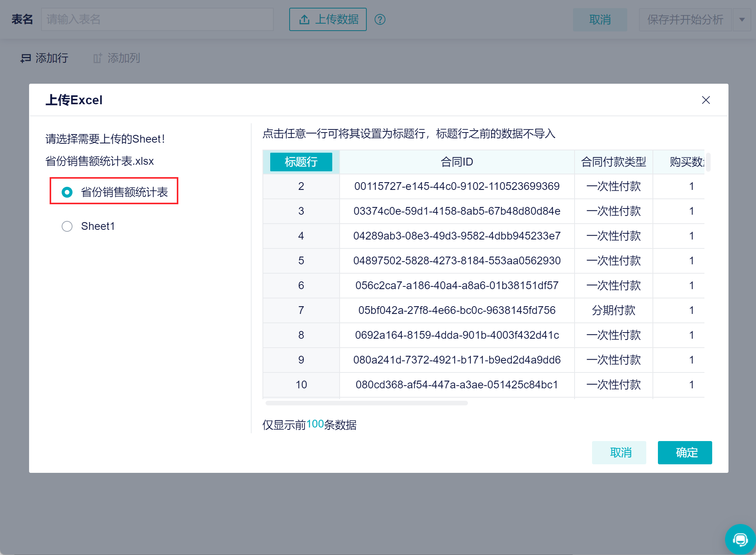Viewport: 756px width, 555px height.
Task: Click the top bar 取消 button
Action: click(600, 19)
